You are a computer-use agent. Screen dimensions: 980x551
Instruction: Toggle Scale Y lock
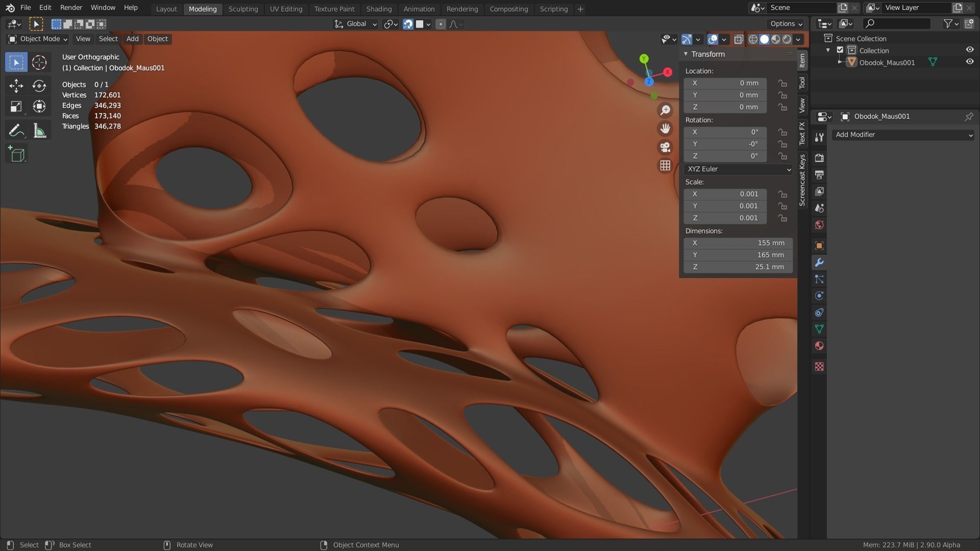(782, 206)
